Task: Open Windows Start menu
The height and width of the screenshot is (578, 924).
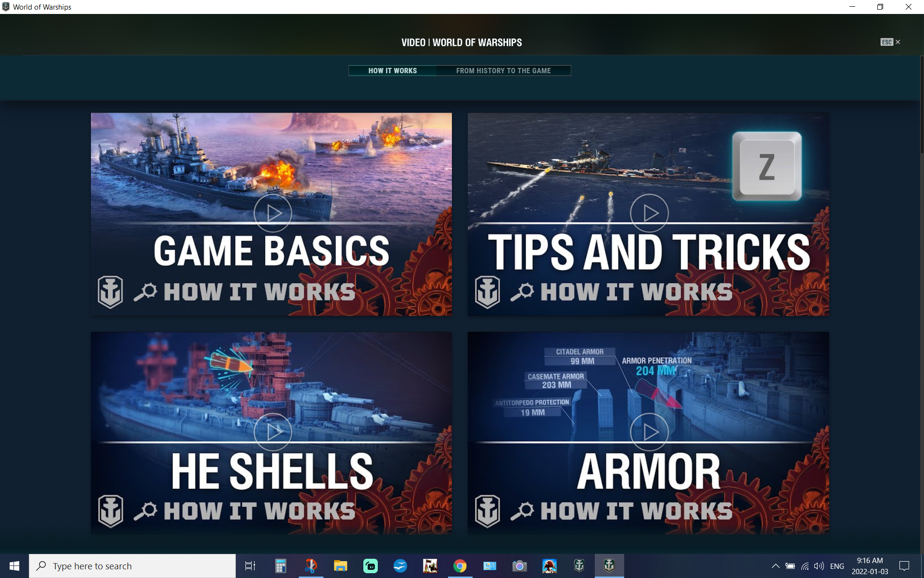Action: (14, 566)
